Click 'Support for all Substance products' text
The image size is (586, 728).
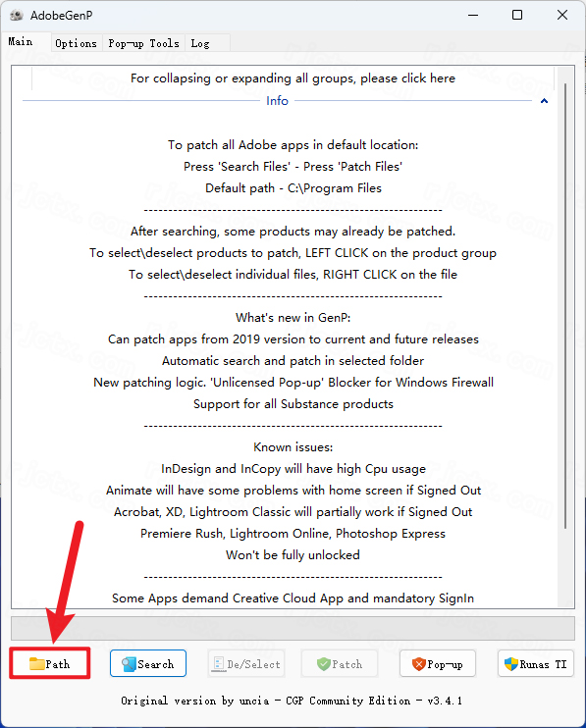pos(293,404)
